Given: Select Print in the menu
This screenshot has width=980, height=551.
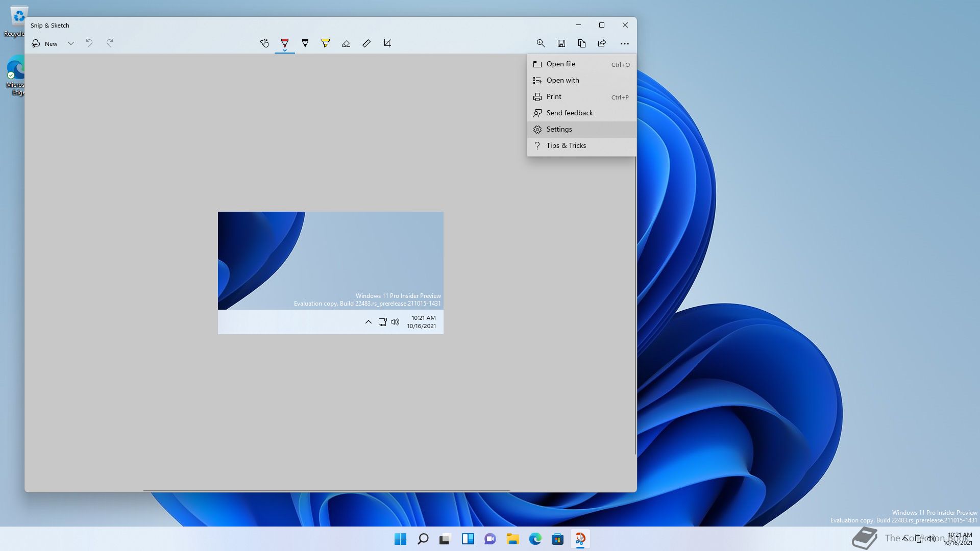Looking at the screenshot, I should 582,96.
